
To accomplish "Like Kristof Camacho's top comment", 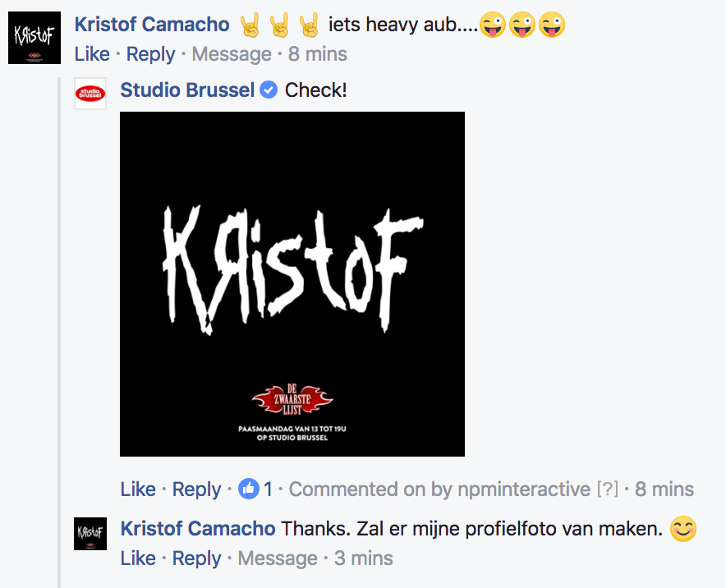I will coord(92,54).
